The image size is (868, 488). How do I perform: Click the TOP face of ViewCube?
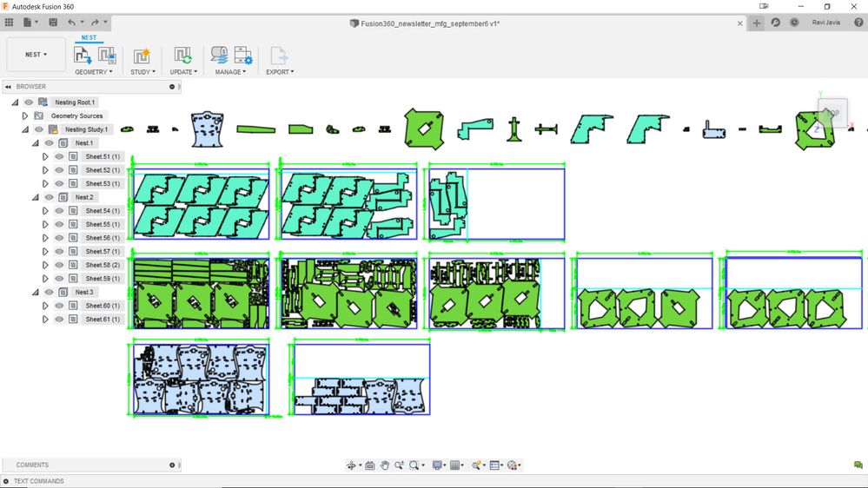[x=832, y=113]
